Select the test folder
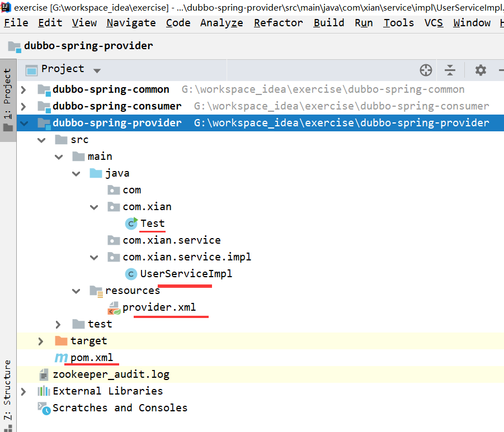This screenshot has height=432, width=504. 260,324
